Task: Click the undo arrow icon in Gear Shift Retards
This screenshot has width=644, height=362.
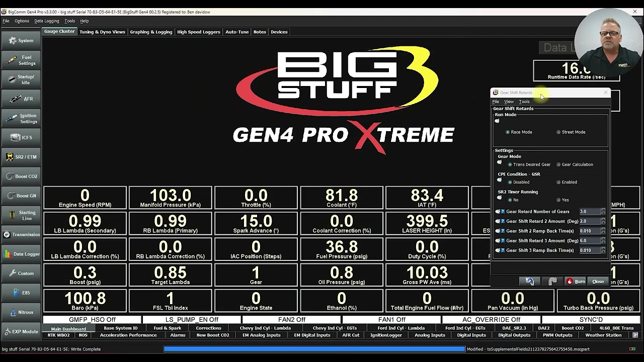Action: [530, 282]
